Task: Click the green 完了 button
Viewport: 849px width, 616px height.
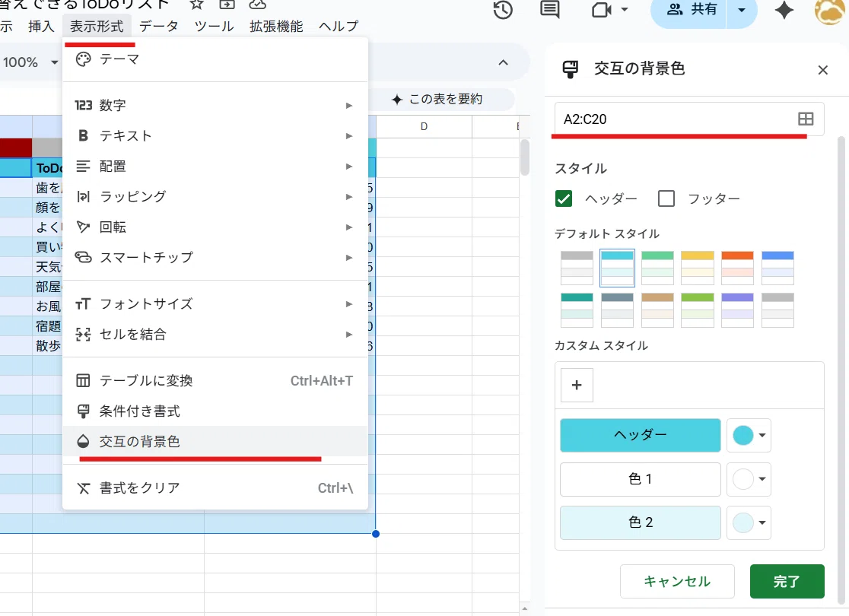Action: pyautogui.click(x=787, y=581)
